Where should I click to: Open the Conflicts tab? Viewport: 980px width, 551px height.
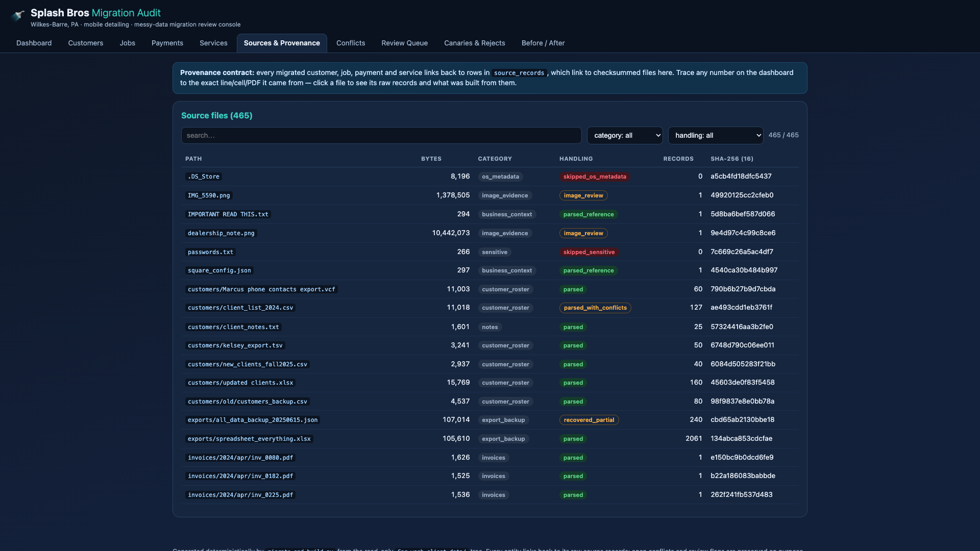(x=351, y=43)
